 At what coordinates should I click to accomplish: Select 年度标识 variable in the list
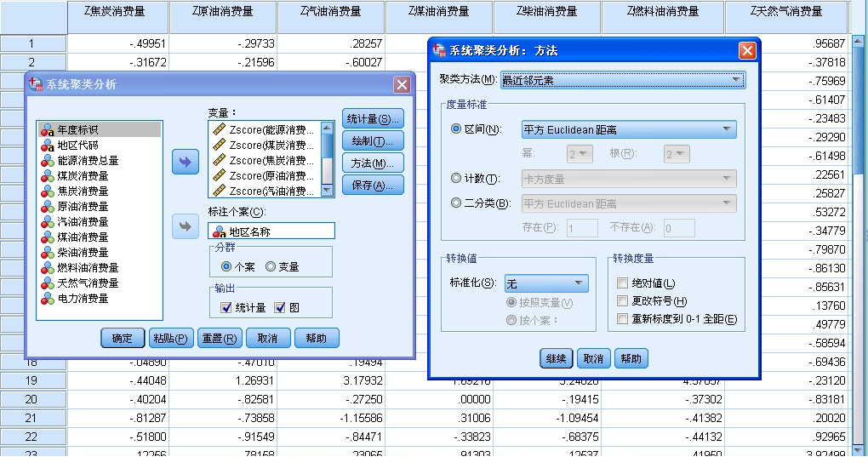pyautogui.click(x=100, y=129)
